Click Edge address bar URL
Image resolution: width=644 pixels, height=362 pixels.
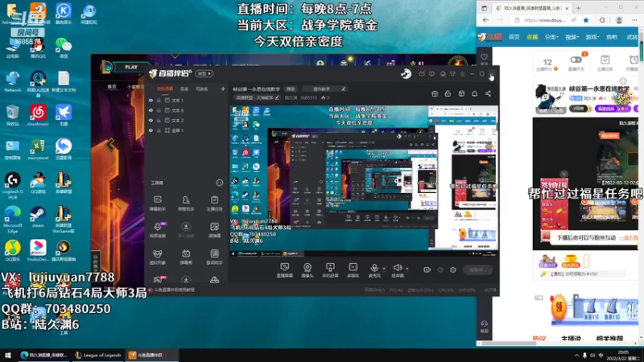point(545,20)
